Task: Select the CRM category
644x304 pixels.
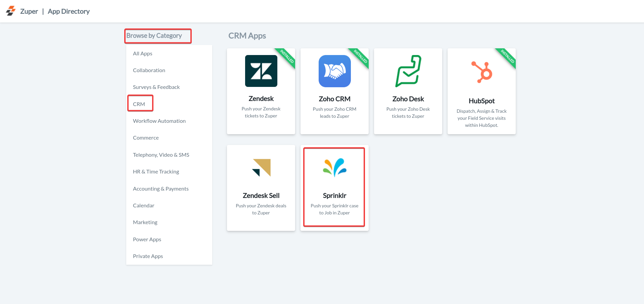Action: click(139, 104)
